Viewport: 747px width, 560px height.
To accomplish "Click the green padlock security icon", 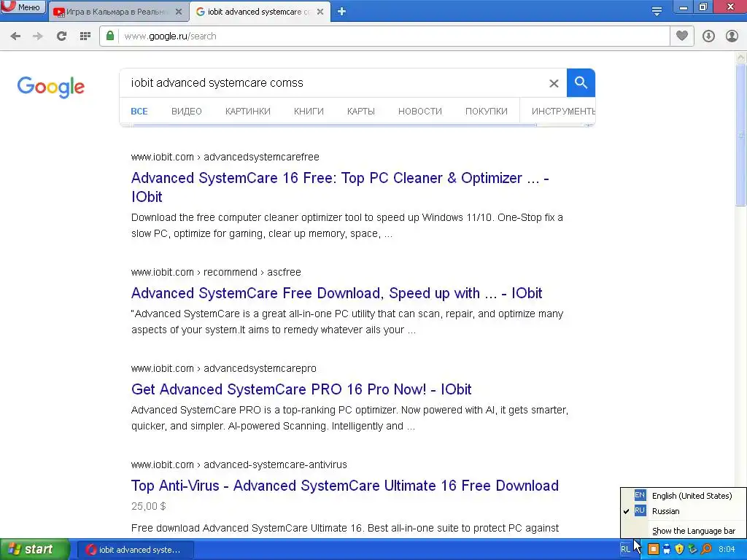I will pos(110,36).
